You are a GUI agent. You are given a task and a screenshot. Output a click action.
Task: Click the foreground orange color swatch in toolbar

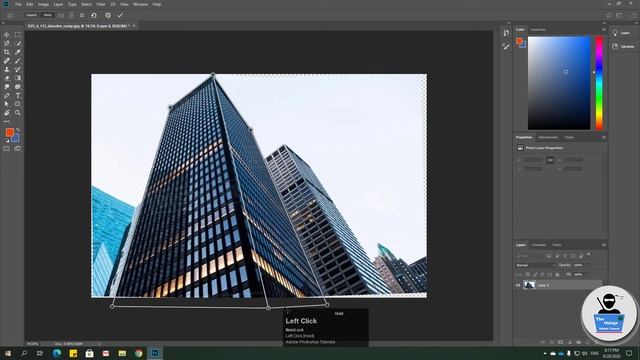[x=9, y=132]
